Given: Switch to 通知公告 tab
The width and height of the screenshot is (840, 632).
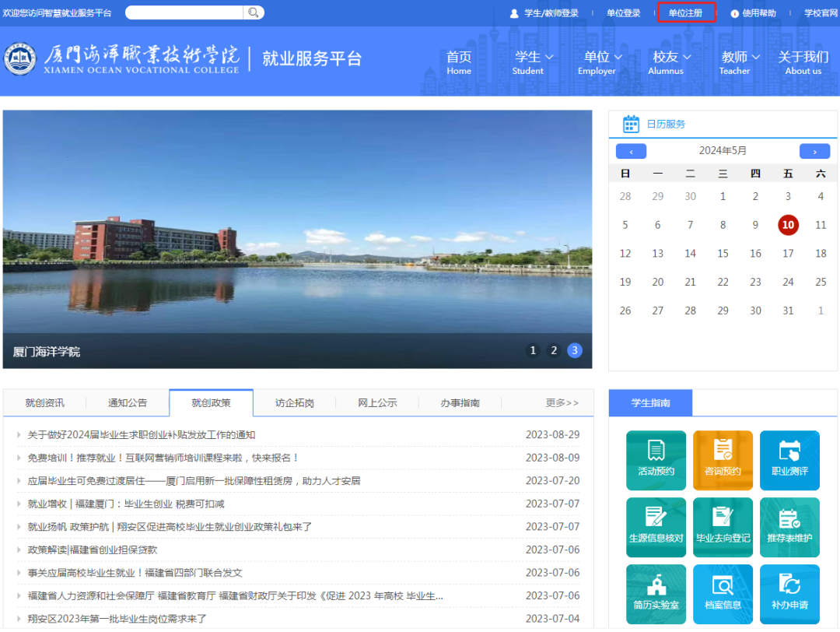Looking at the screenshot, I should [x=128, y=403].
